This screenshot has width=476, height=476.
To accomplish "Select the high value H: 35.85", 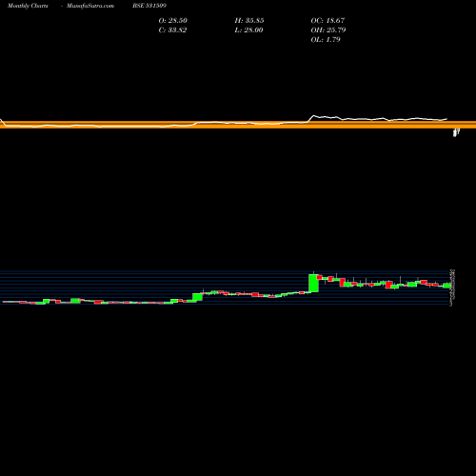I will (x=249, y=21).
